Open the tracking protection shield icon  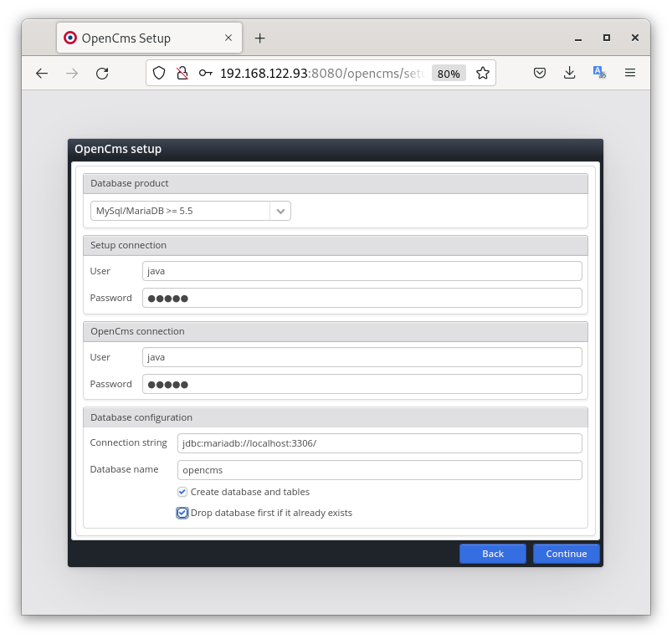(159, 73)
